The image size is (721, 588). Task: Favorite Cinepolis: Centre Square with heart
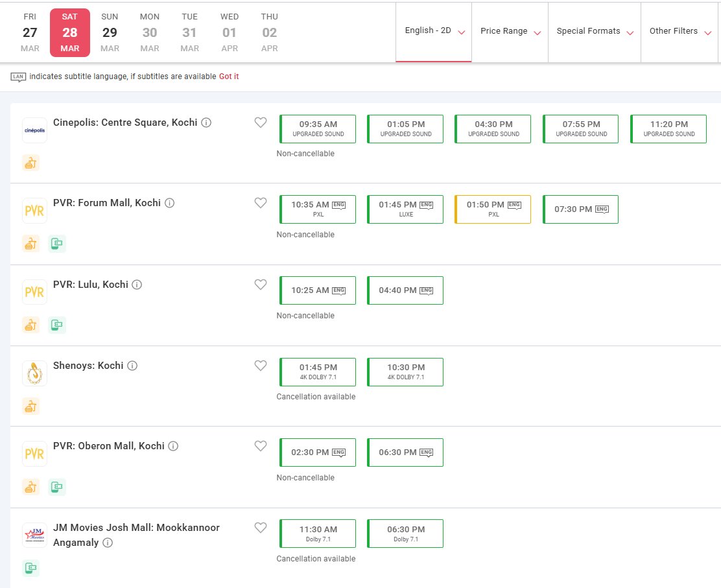pyautogui.click(x=261, y=123)
